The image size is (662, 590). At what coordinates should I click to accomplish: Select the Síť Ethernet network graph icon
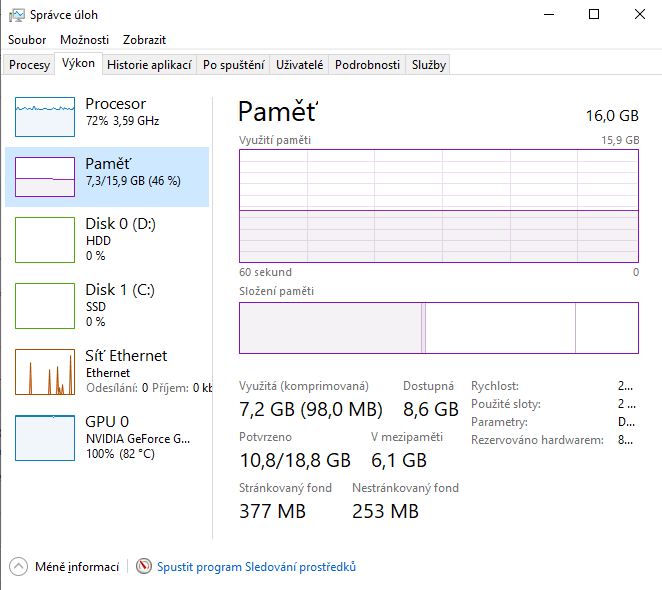(x=45, y=372)
